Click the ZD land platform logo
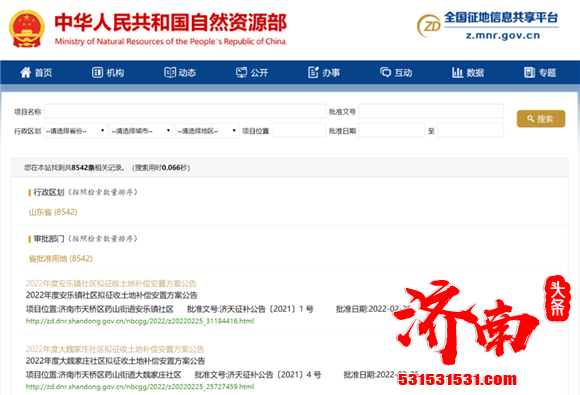 coord(429,26)
